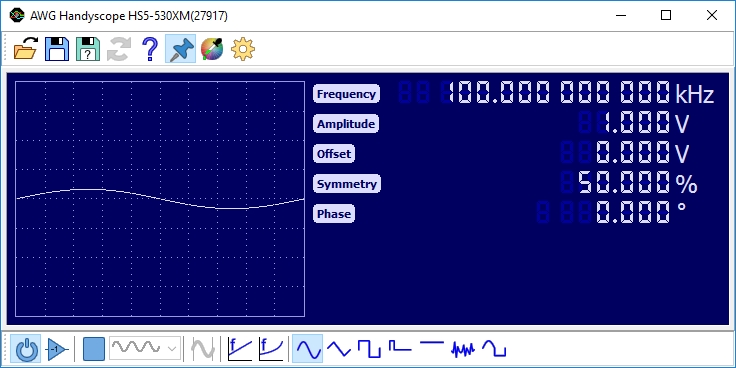The width and height of the screenshot is (736, 368).
Task: Select the pulse signal type
Action: pyautogui.click(x=400, y=347)
